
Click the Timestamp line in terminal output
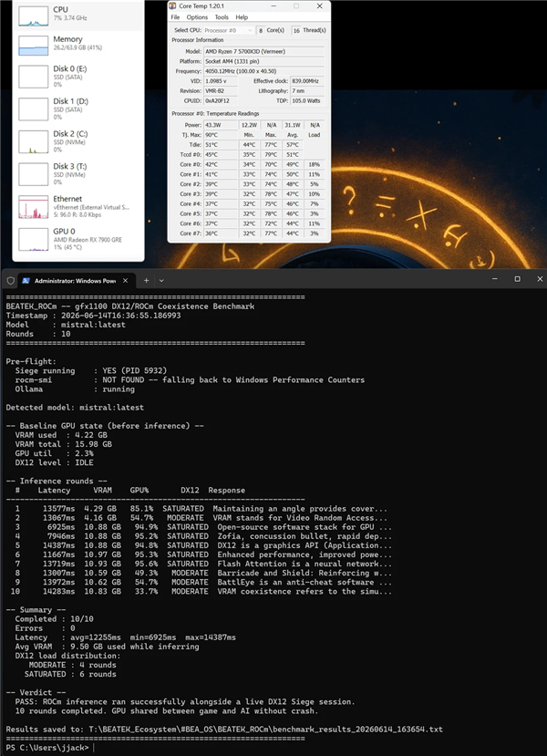(93, 316)
